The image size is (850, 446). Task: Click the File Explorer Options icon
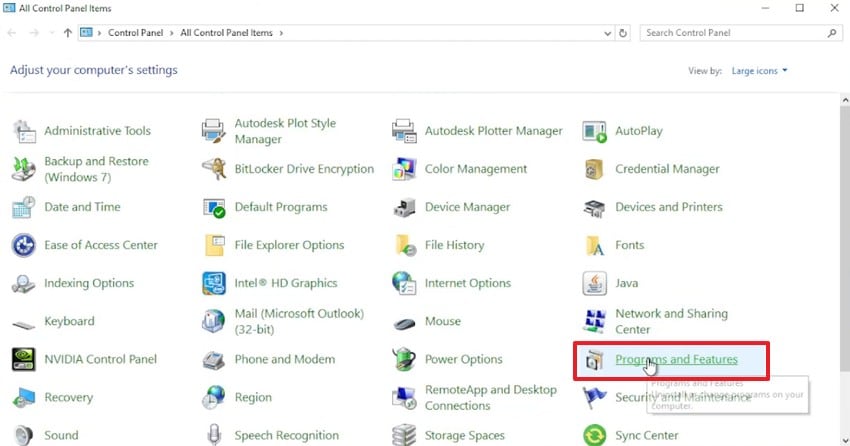(214, 245)
